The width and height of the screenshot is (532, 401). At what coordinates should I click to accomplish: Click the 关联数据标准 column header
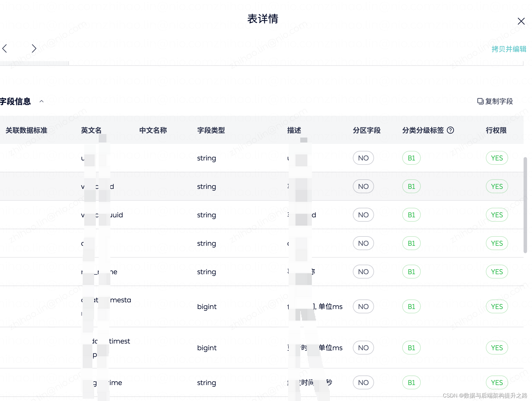[26, 130]
